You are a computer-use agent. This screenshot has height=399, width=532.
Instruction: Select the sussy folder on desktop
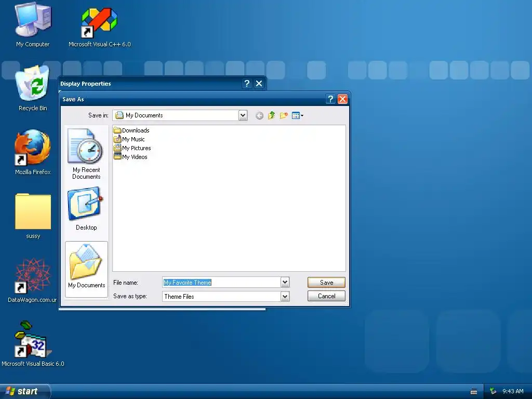(33, 216)
